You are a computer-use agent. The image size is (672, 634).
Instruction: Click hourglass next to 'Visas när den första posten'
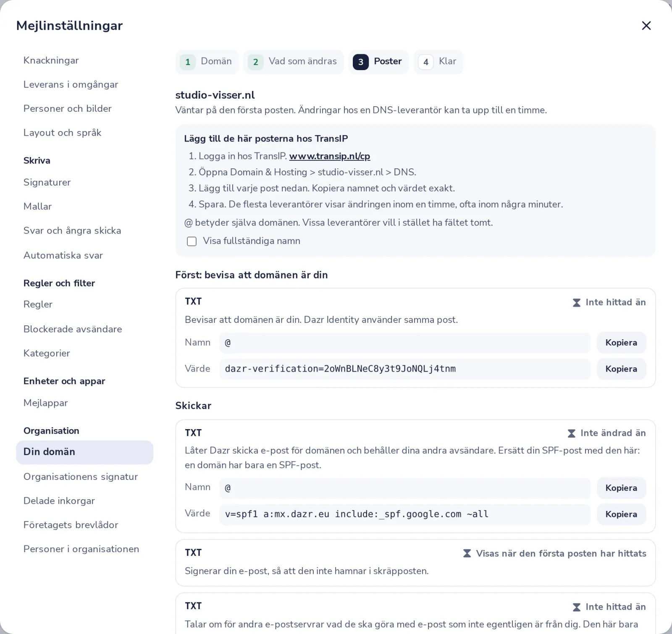467,553
